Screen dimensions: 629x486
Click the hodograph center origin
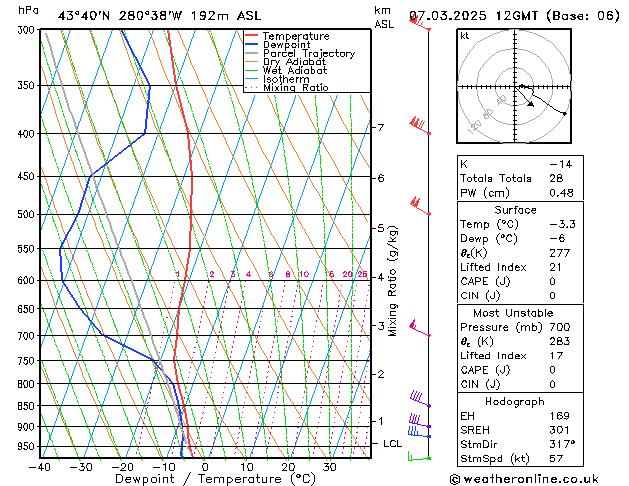pos(515,86)
